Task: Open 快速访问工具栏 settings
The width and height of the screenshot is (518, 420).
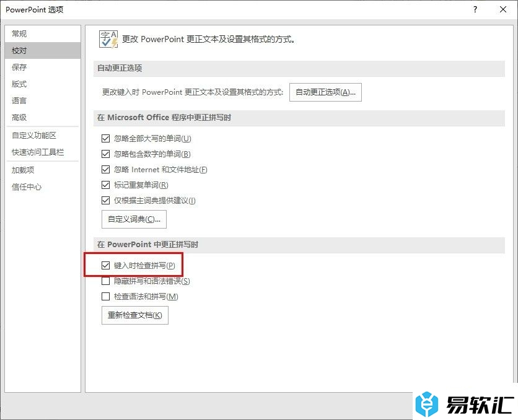Action: coord(43,152)
